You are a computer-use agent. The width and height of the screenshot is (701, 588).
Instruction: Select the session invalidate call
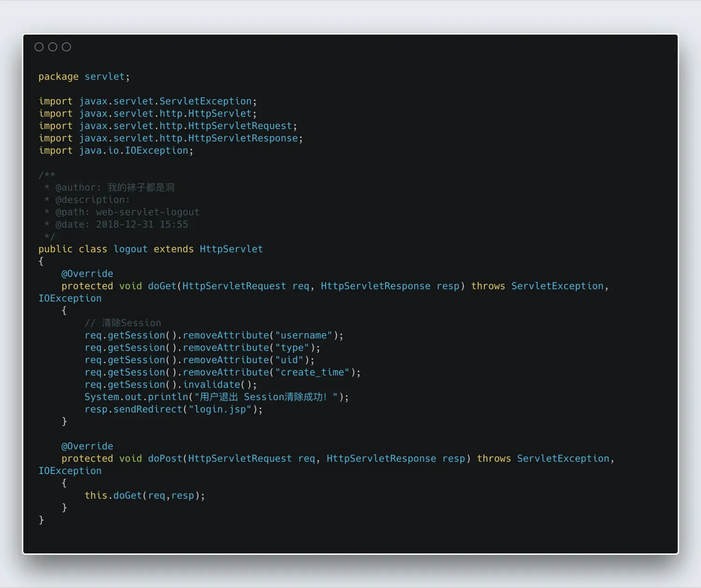pos(171,384)
